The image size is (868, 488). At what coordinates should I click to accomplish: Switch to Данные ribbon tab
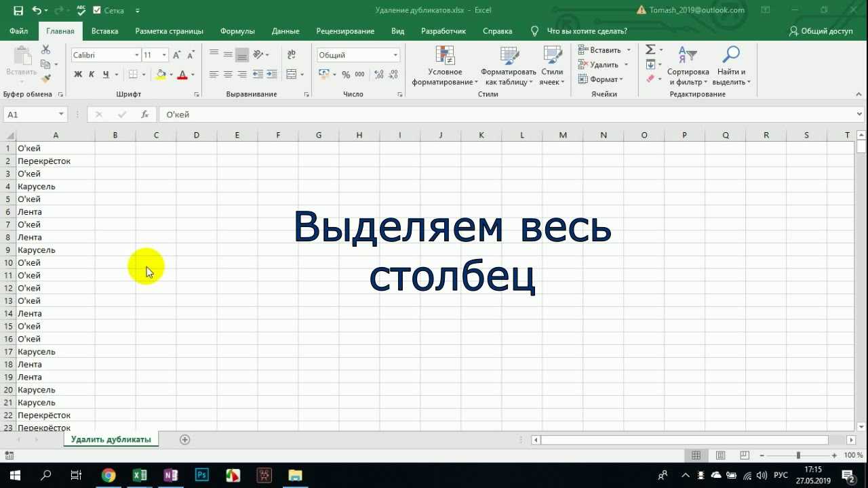(x=285, y=31)
